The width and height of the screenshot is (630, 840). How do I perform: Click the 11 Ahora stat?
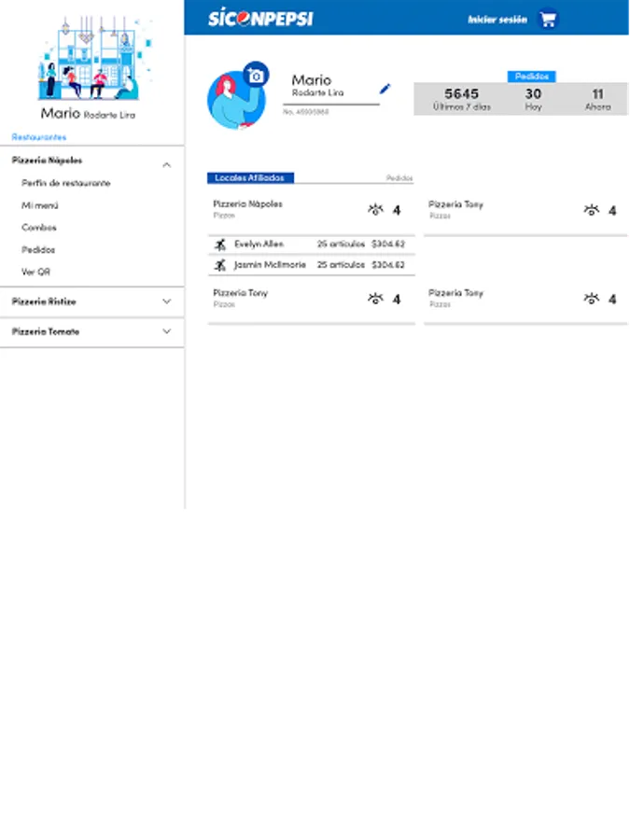598,99
